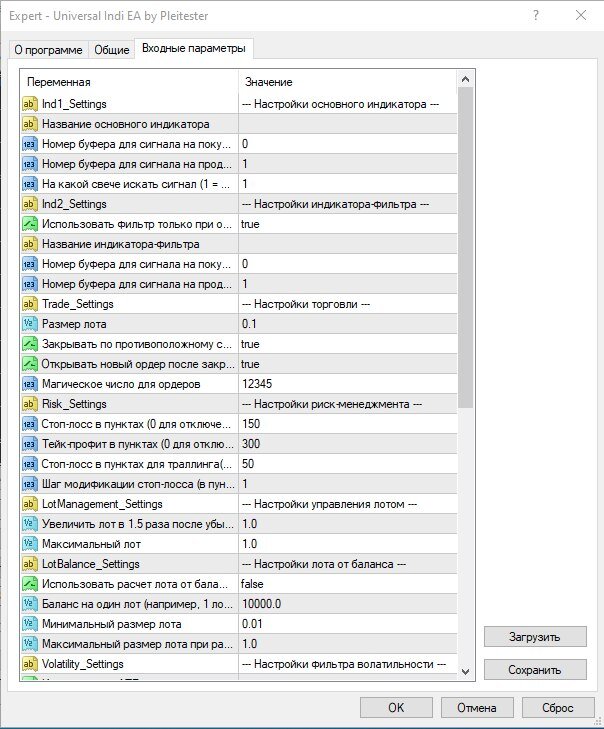
Task: Click the bool icon for Закрывать по противоположному
Action: (29, 344)
